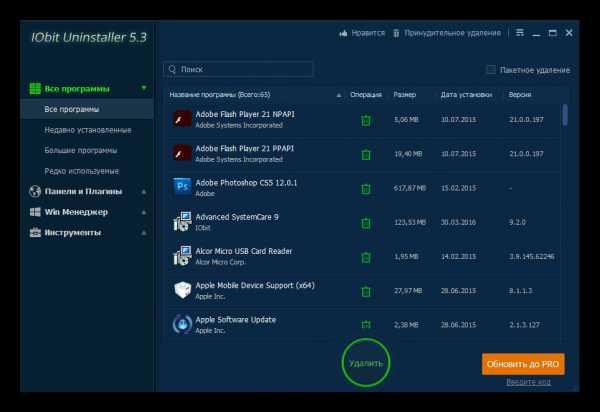Image resolution: width=600 pixels, height=412 pixels.
Task: Click the green grid Все программы icon
Action: 35,89
